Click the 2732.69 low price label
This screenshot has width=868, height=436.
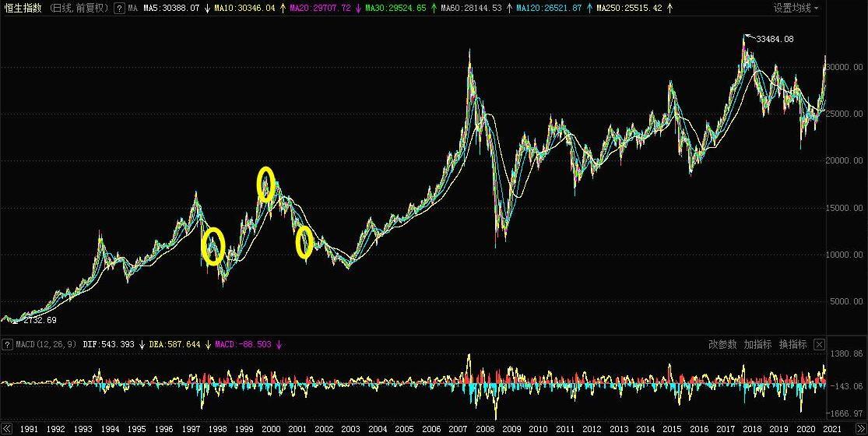click(40, 320)
